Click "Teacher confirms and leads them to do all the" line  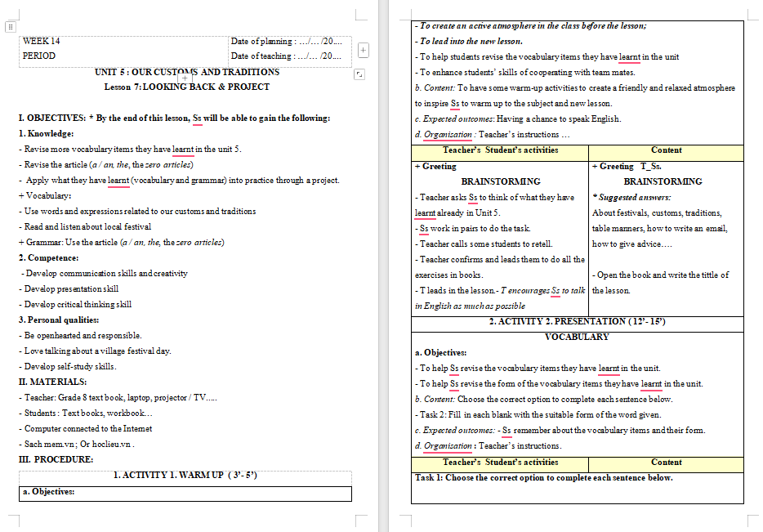tap(500, 260)
